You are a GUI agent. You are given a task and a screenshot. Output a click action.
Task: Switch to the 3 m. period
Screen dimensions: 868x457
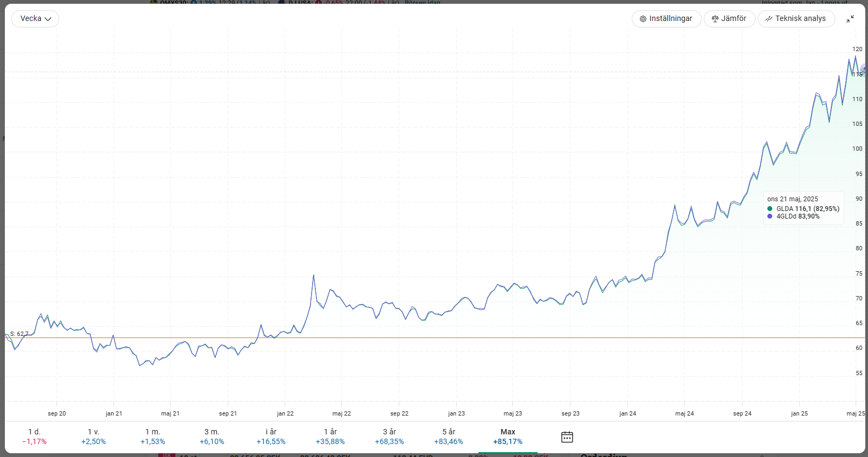coord(212,437)
